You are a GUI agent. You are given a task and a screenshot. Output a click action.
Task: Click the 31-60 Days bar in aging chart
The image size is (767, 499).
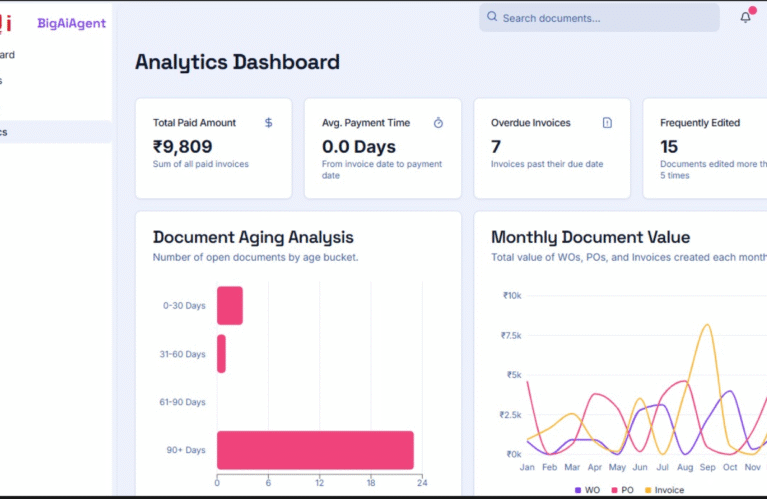pos(221,354)
